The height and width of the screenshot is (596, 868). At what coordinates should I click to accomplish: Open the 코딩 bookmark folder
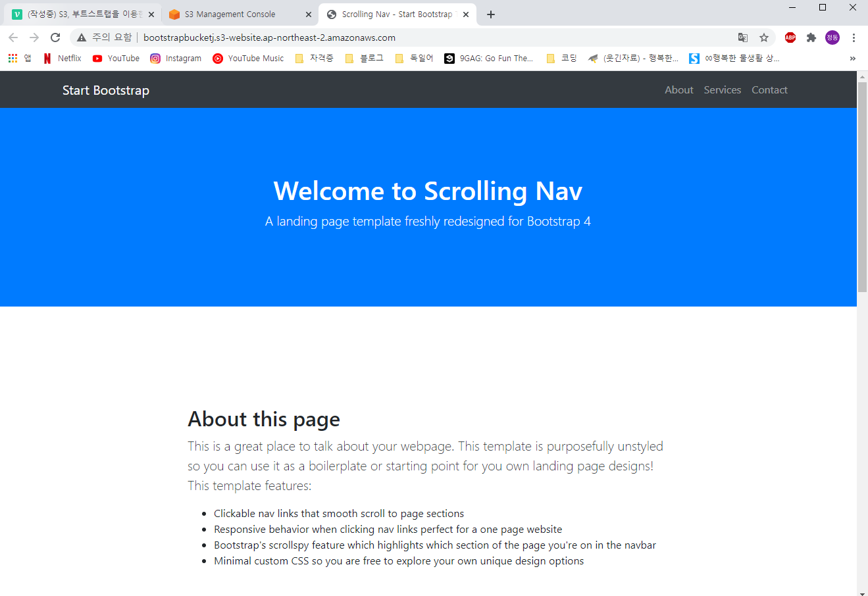562,59
